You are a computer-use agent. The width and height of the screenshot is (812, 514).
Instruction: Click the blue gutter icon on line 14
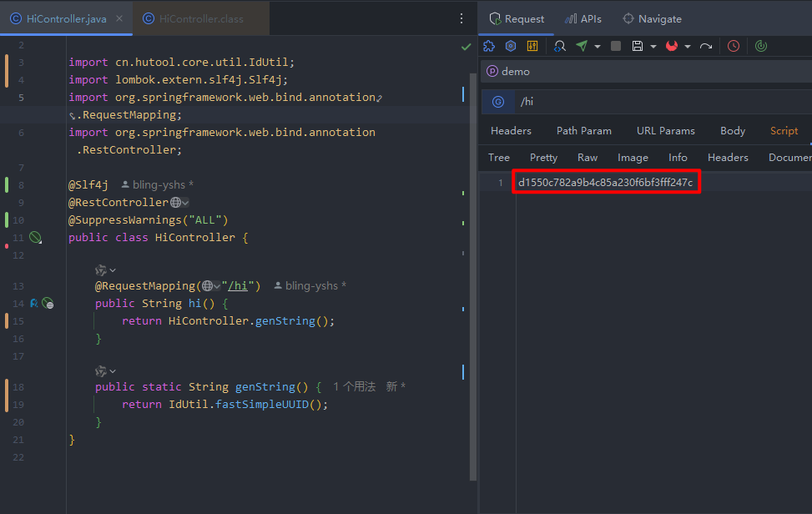click(x=33, y=304)
